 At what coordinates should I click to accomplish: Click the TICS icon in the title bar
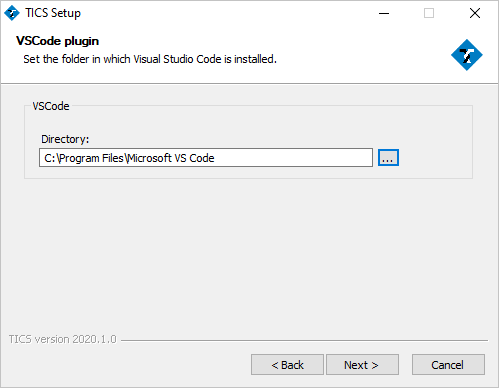click(x=12, y=13)
